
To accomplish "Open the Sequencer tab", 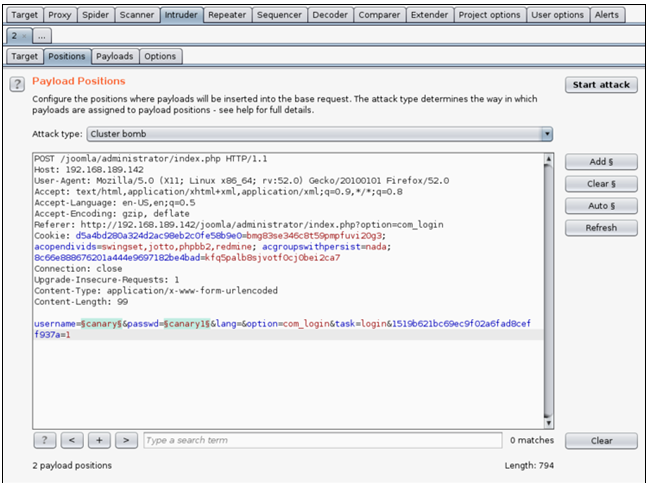I will 279,15.
